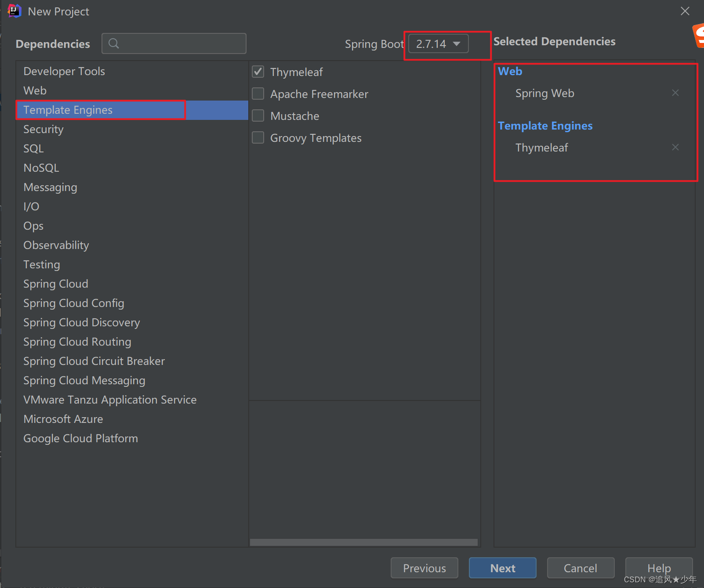Click the Previous button
The width and height of the screenshot is (704, 588).
(424, 568)
